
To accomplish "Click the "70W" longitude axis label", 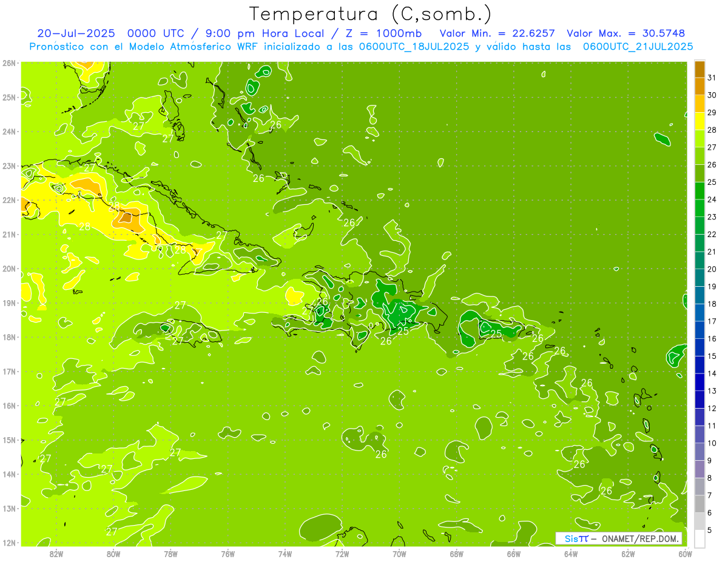I will (399, 554).
